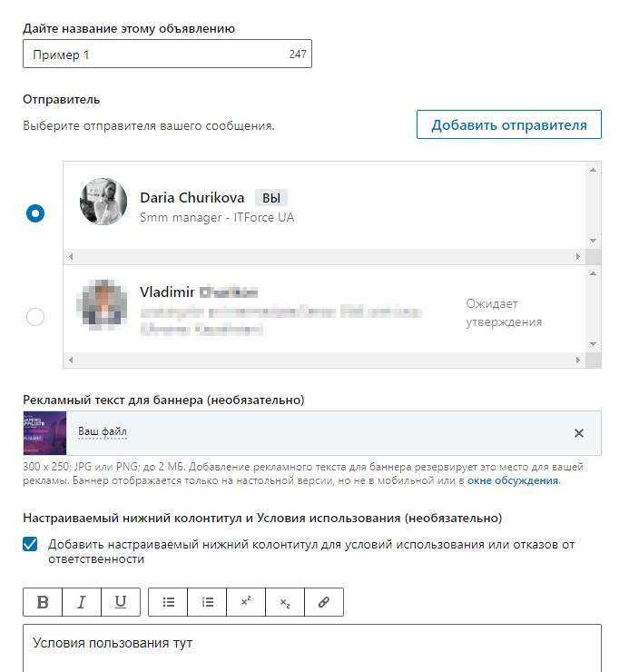This screenshot has height=672, width=629.
Task: Edit the ad name field Пример 1
Action: (x=168, y=54)
